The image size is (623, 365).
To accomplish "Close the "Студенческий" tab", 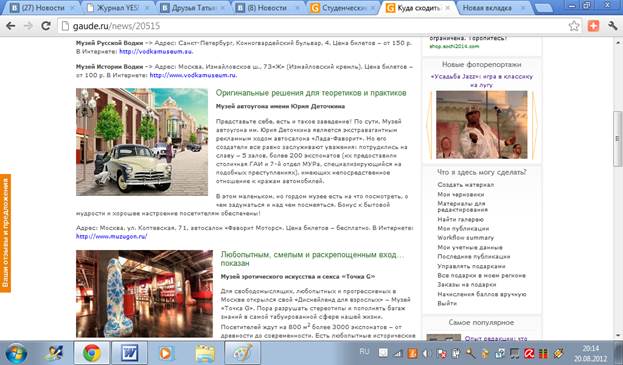I will [372, 8].
